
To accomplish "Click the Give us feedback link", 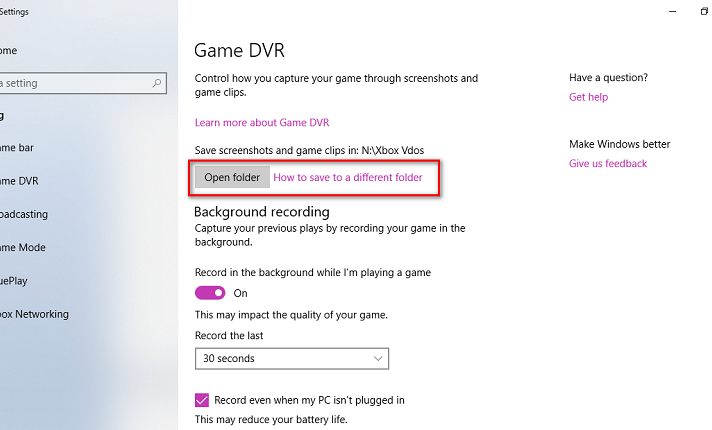I will tap(608, 163).
